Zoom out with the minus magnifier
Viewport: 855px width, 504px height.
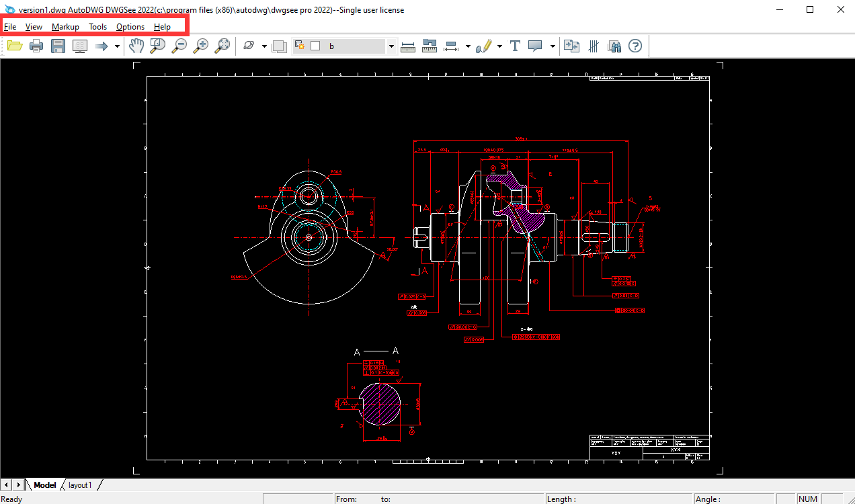(179, 46)
